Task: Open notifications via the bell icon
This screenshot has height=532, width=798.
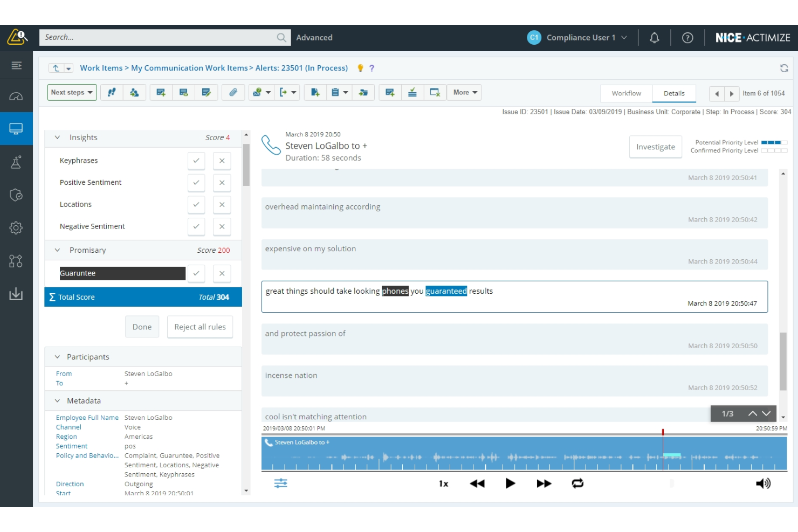Action: pos(655,37)
